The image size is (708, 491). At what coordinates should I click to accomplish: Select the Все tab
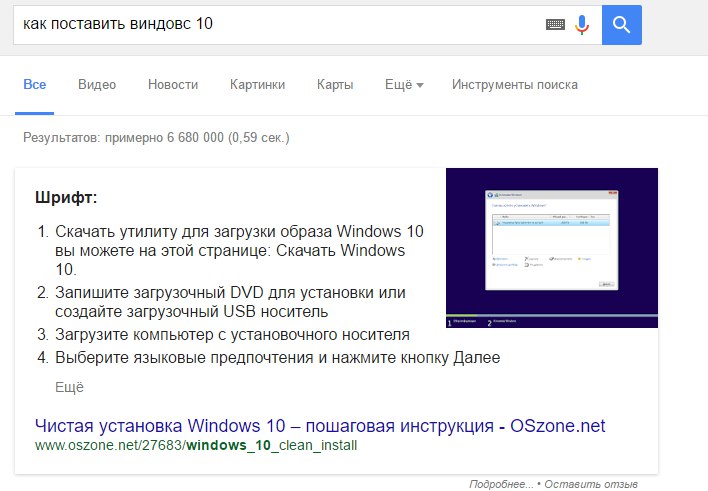click(x=35, y=84)
